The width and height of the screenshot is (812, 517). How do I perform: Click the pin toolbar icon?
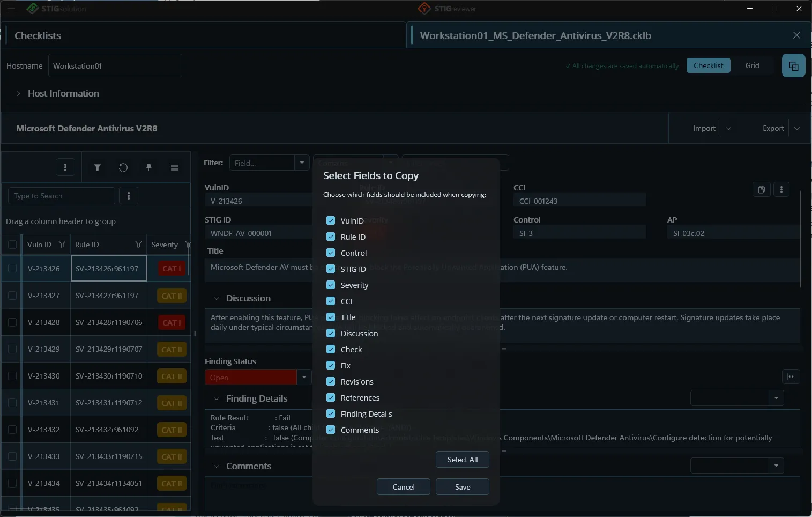coord(149,167)
